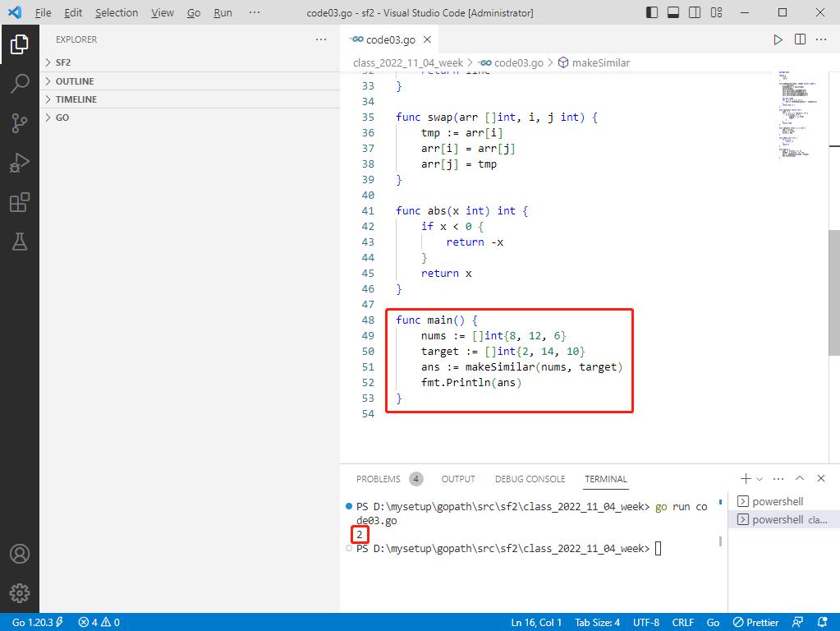Maximize the panel with the chevron toggle
The width and height of the screenshot is (840, 631).
click(799, 478)
